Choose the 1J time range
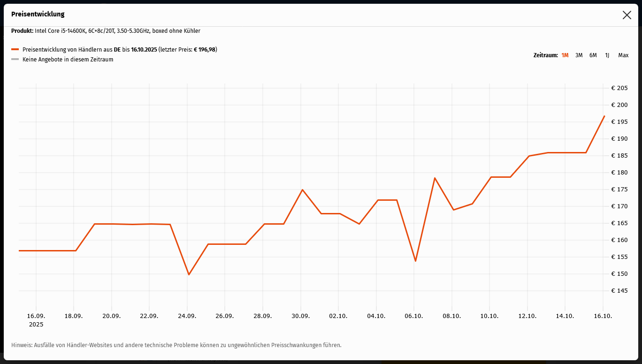This screenshot has width=642, height=364. [607, 55]
